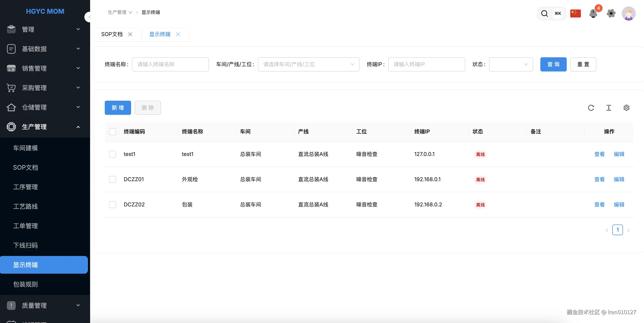
Task: Open the 状态 filter dropdown
Action: (511, 64)
